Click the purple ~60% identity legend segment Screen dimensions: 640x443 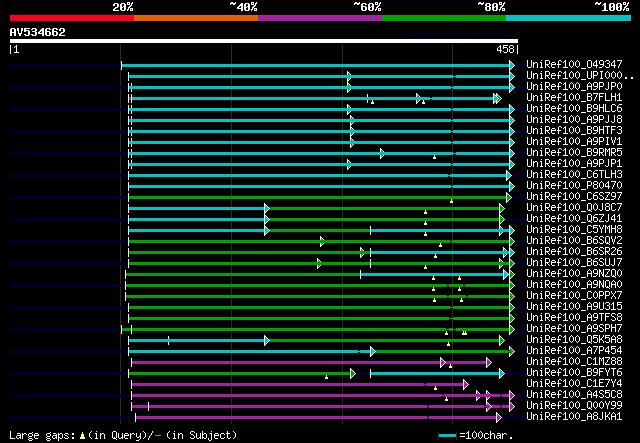(320, 18)
